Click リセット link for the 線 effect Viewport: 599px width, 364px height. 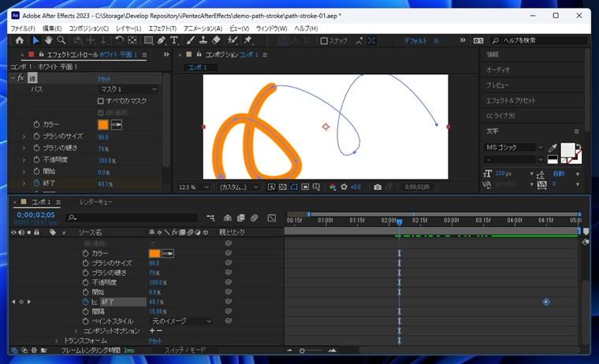[x=104, y=79]
